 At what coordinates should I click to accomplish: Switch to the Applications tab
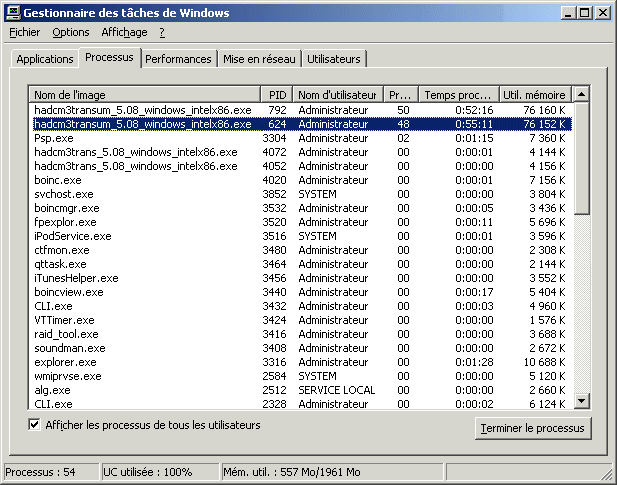pyautogui.click(x=45, y=59)
